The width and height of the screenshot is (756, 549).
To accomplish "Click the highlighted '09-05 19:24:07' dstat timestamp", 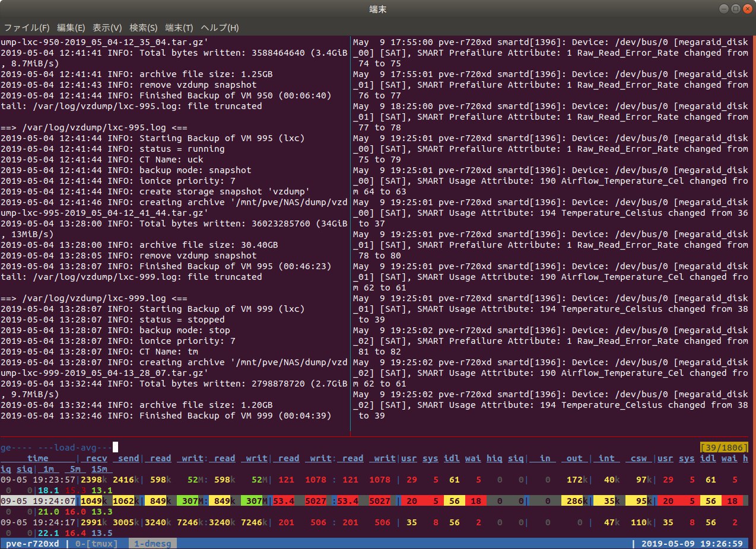I will click(x=38, y=501).
